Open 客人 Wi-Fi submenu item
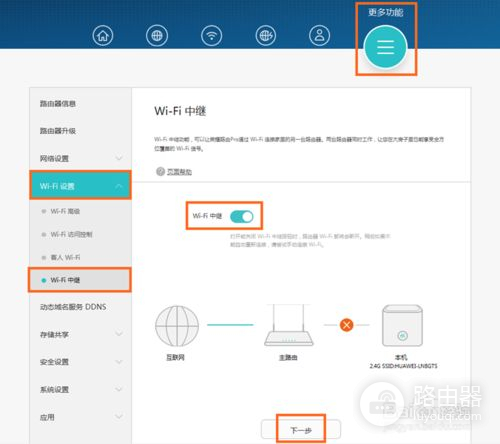This screenshot has width=500, height=444. [65, 257]
